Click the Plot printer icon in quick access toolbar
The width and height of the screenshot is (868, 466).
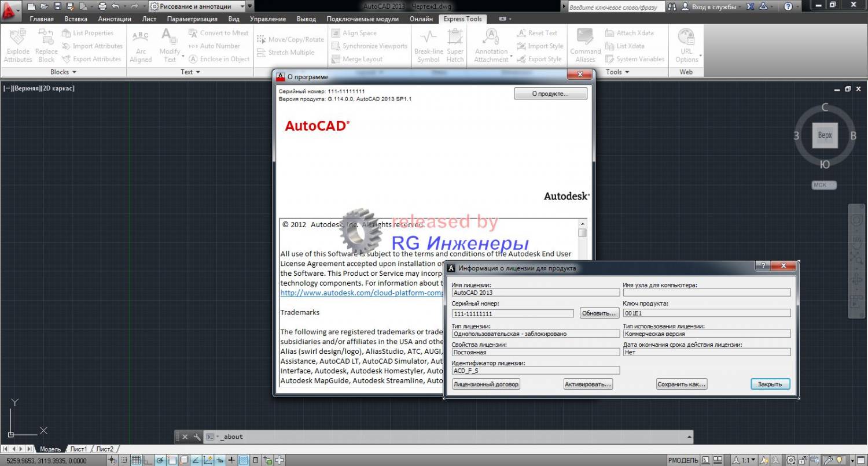(x=102, y=6)
